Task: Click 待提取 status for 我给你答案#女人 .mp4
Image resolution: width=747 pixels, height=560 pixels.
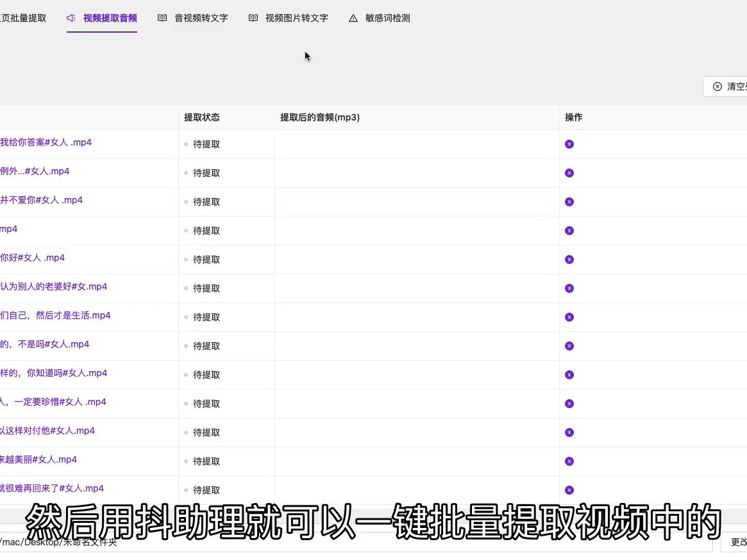Action: point(206,144)
